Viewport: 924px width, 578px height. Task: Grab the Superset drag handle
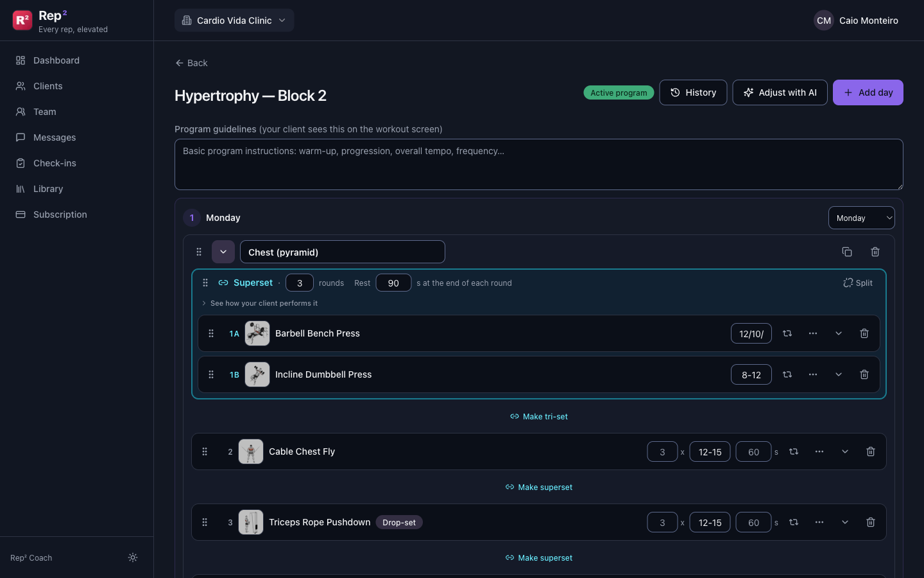pyautogui.click(x=205, y=283)
